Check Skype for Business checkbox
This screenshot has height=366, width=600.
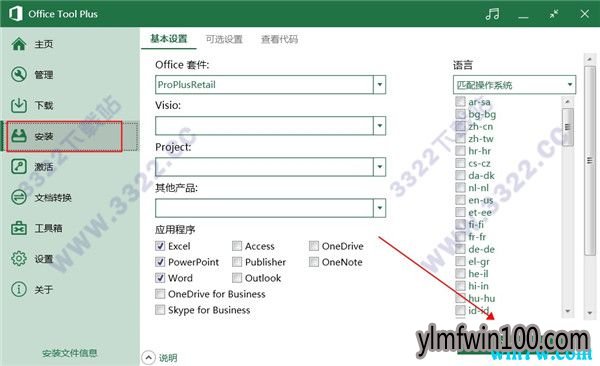tap(160, 310)
